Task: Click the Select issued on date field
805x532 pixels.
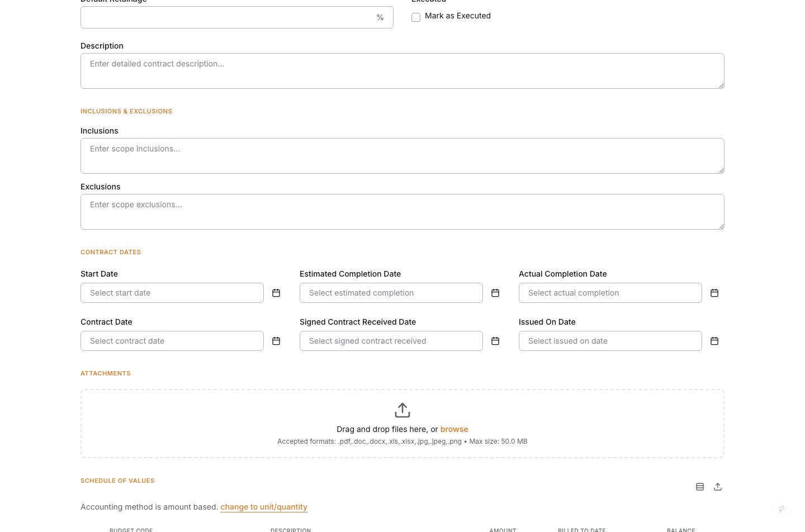Action: coord(610,341)
